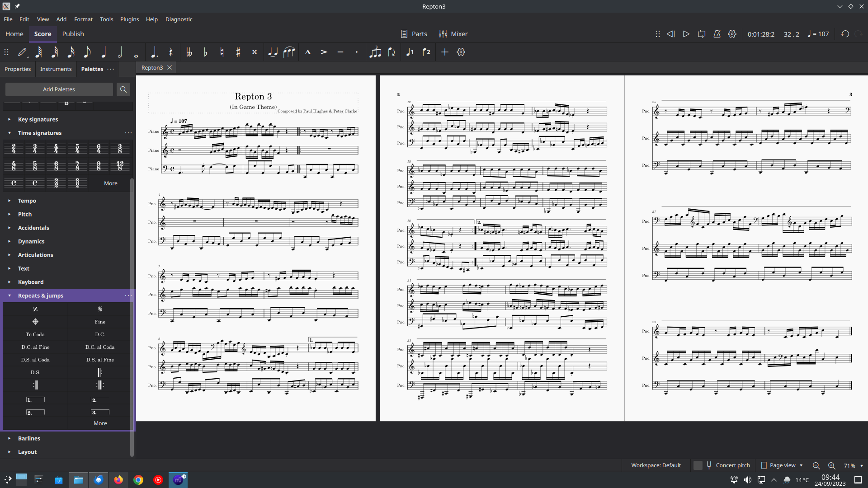
Task: Add staccato articulation
Action: coord(356,52)
